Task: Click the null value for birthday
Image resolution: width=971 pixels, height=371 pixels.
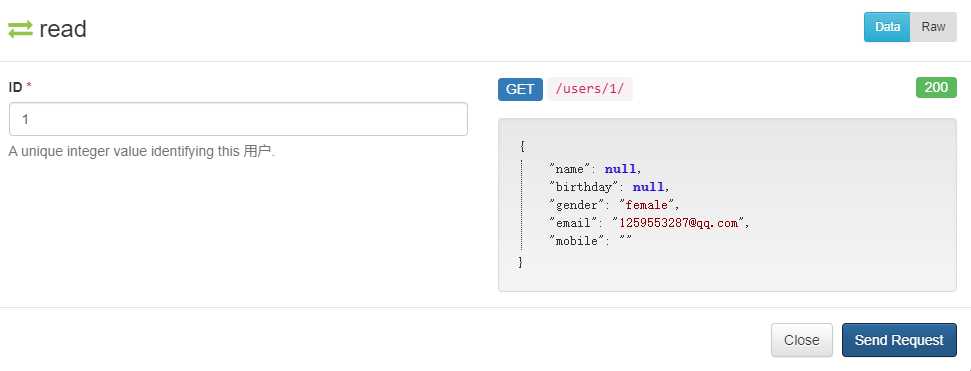Action: point(648,187)
